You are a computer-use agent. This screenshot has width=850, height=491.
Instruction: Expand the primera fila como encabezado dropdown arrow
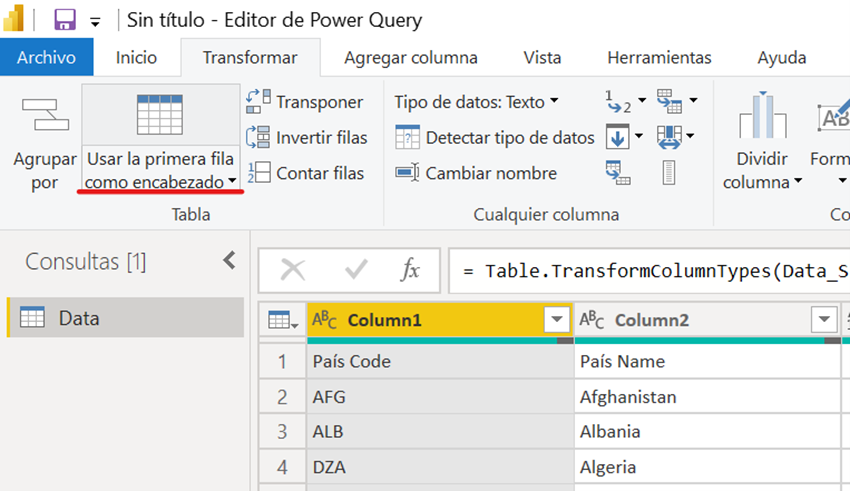point(233,180)
